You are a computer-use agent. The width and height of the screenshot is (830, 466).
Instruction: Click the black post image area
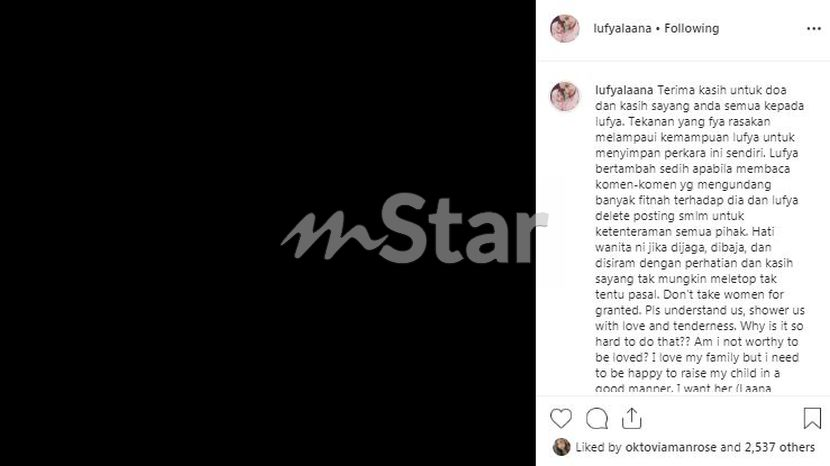pyautogui.click(x=268, y=233)
